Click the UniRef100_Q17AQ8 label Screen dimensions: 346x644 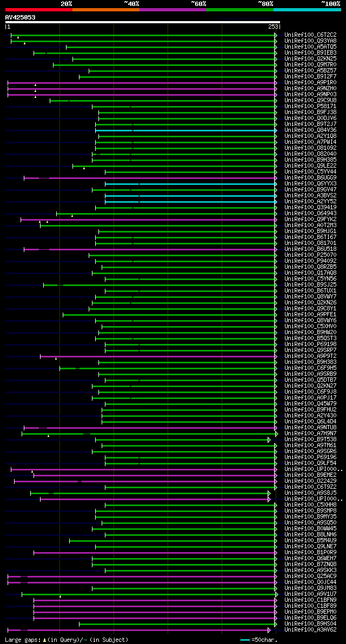pyautogui.click(x=310, y=273)
